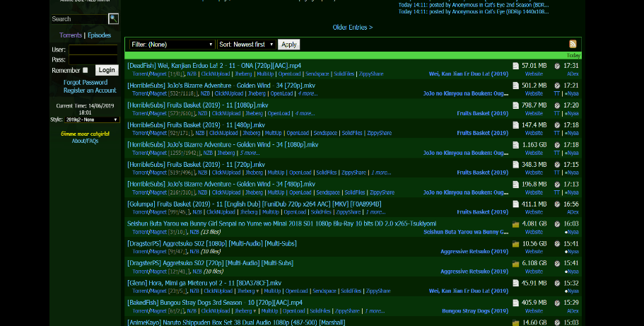This screenshot has width=644, height=326.
Task: Open Forgot Password link
Action: [86, 82]
